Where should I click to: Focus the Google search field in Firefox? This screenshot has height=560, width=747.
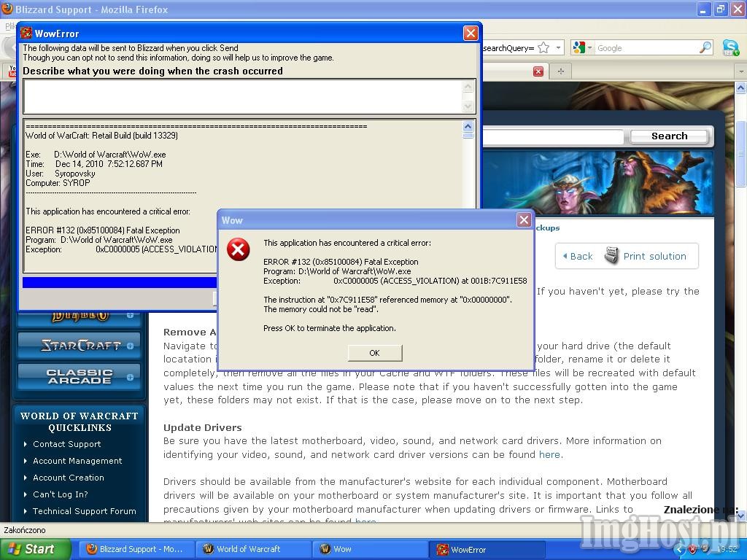click(x=646, y=48)
